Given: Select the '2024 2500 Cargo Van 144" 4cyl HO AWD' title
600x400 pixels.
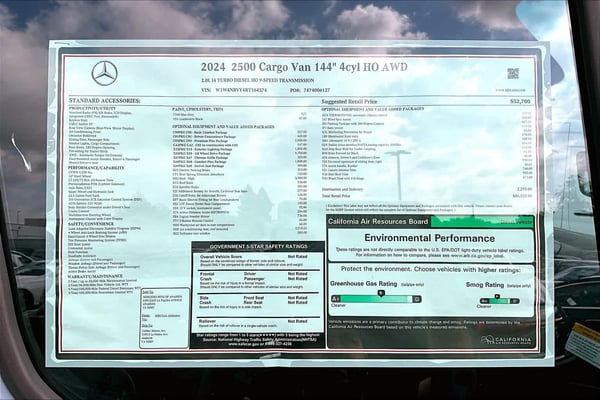Looking at the screenshot, I should pyautogui.click(x=304, y=67).
